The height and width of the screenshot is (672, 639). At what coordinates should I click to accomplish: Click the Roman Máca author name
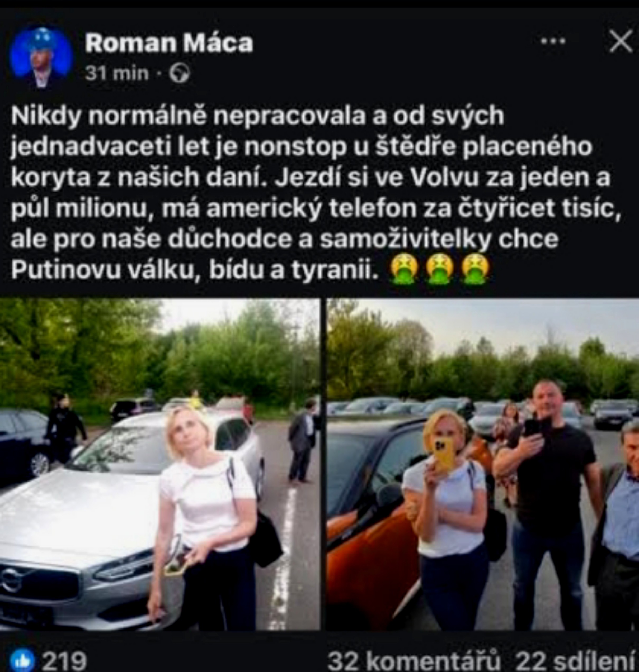(x=169, y=43)
